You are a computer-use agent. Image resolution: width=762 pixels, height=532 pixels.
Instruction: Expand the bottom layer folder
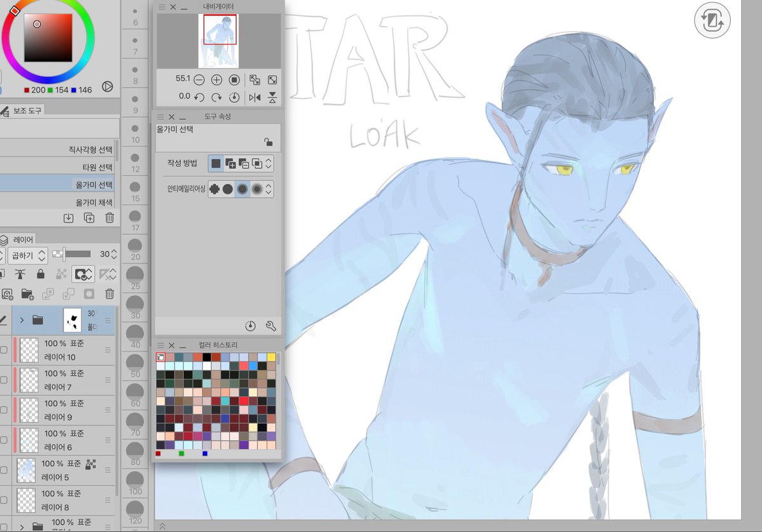click(x=22, y=526)
